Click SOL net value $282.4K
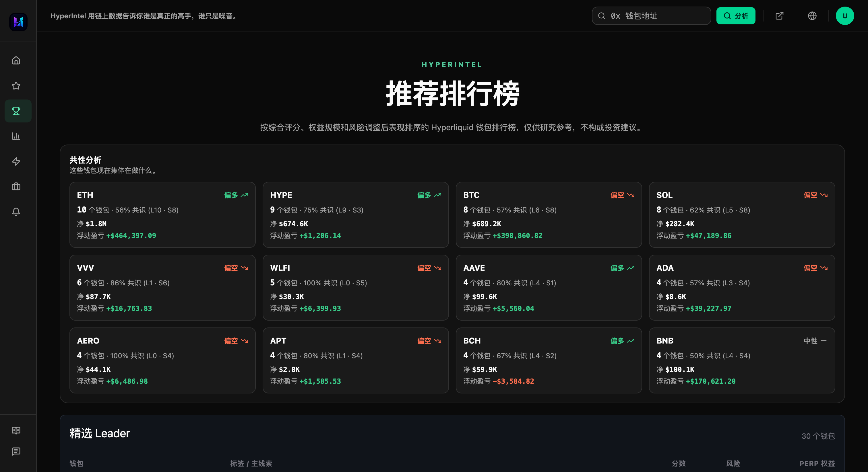868x472 pixels. pyautogui.click(x=680, y=224)
